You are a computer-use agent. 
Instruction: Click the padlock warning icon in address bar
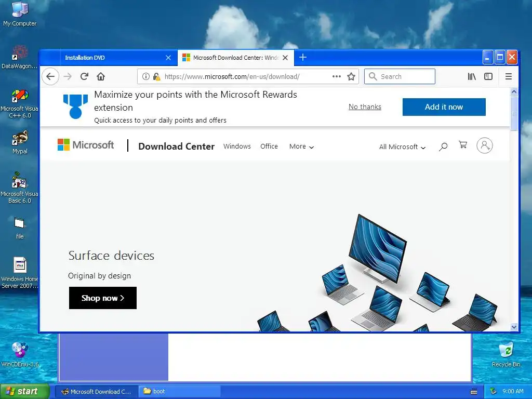[156, 76]
